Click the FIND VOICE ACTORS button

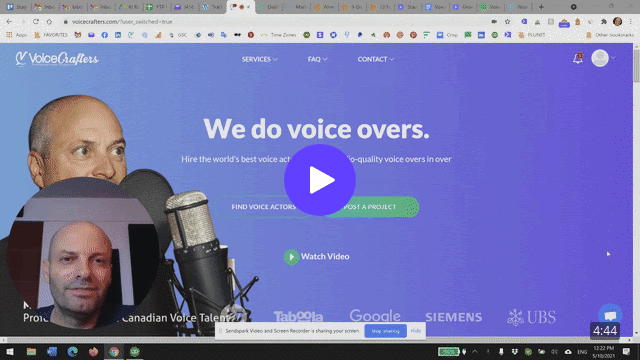tap(263, 207)
